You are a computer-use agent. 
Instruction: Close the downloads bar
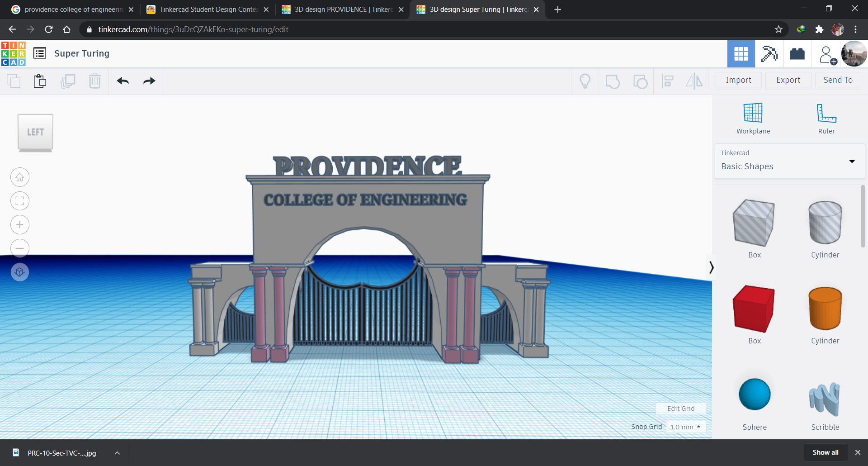coord(858,452)
